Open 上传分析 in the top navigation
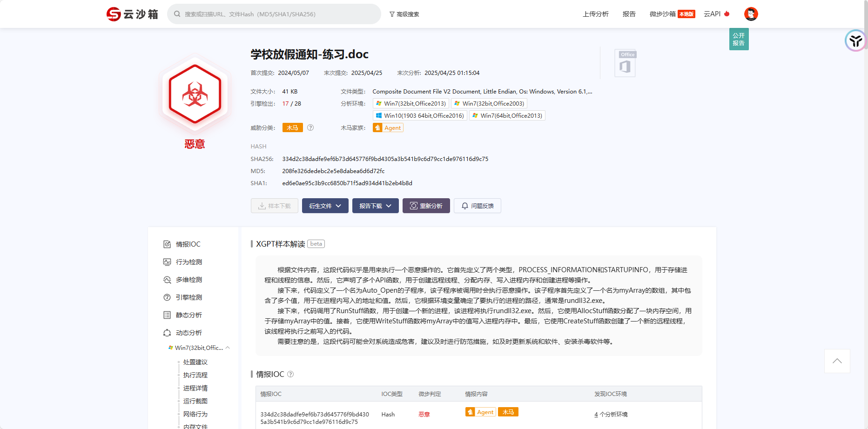Image resolution: width=868 pixels, height=429 pixels. click(595, 14)
